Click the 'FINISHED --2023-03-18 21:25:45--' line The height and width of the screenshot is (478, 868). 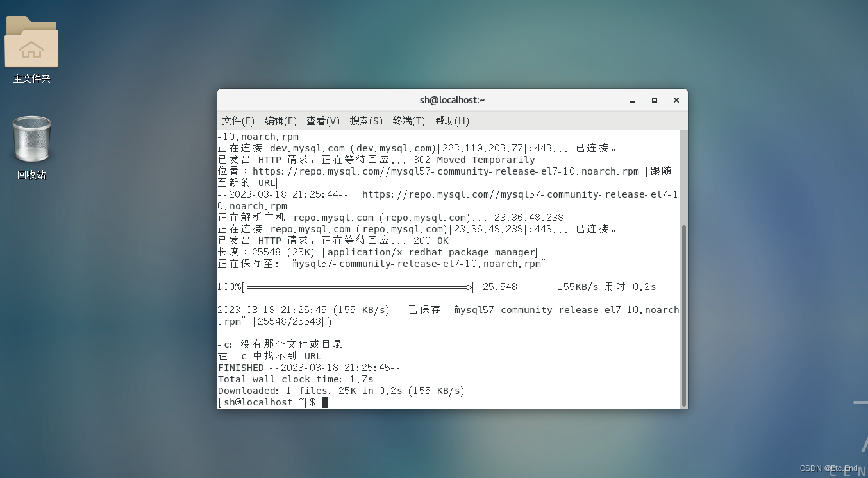point(309,368)
